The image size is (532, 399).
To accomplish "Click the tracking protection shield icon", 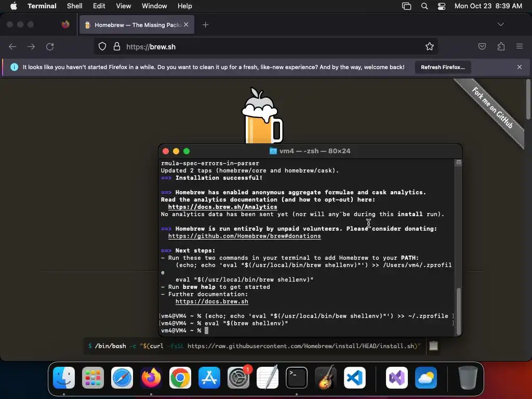I will click(102, 46).
